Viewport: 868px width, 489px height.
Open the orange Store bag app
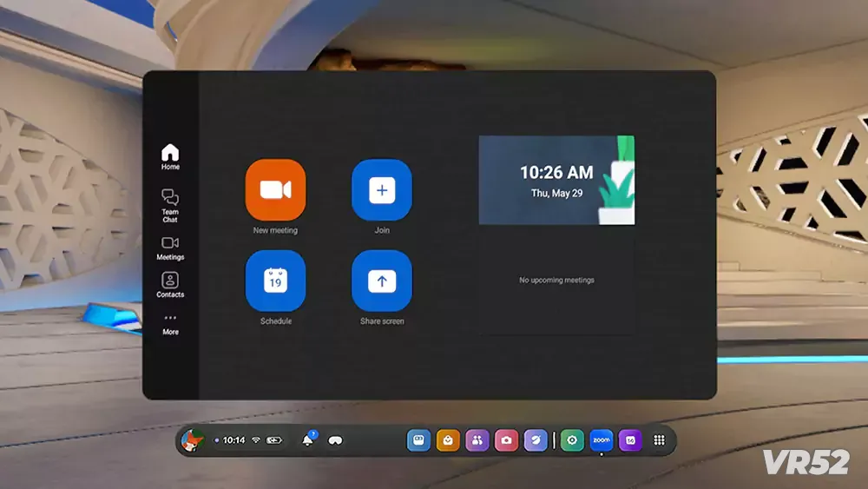pos(448,440)
